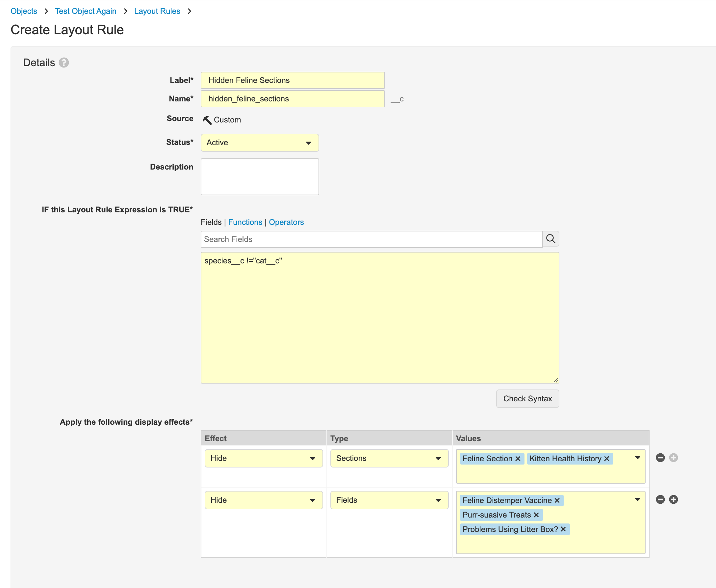This screenshot has width=716, height=588.
Task: Remove the Problems Using Litter Box? value
Action: pos(563,529)
